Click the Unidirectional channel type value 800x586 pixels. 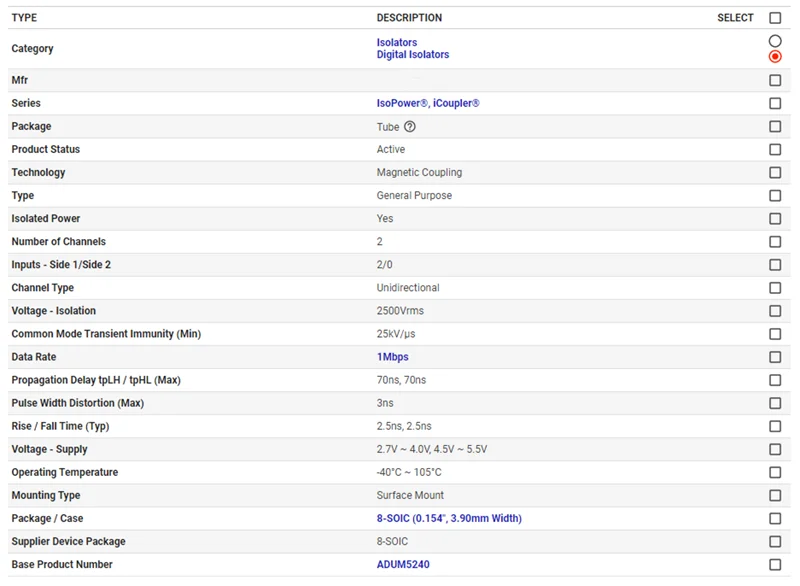click(408, 288)
